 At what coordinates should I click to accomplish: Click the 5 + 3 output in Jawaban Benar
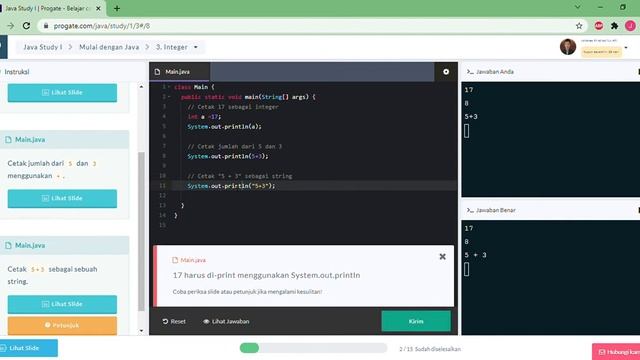point(476,255)
